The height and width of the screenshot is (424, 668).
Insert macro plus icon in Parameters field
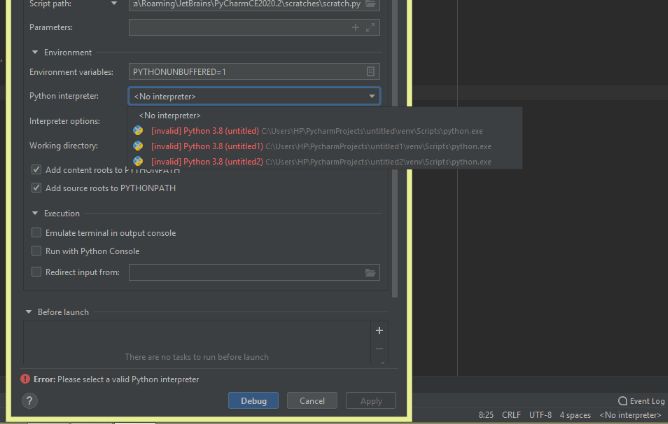355,28
